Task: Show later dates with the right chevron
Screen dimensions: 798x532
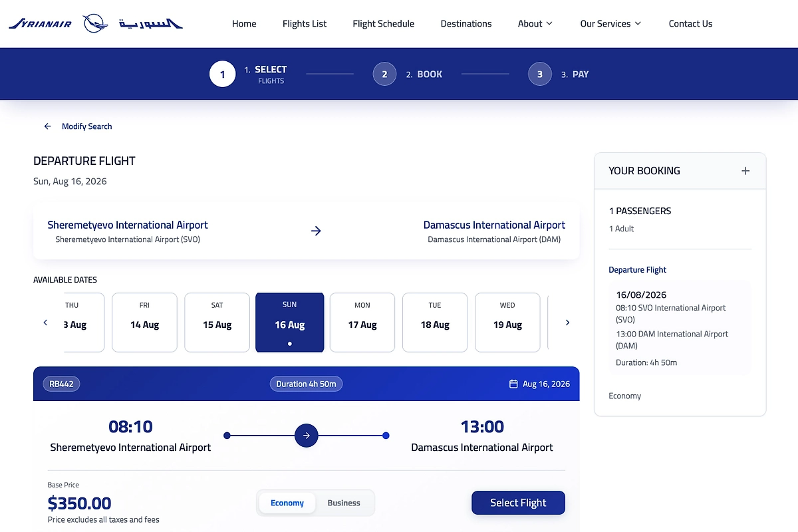Action: click(567, 323)
